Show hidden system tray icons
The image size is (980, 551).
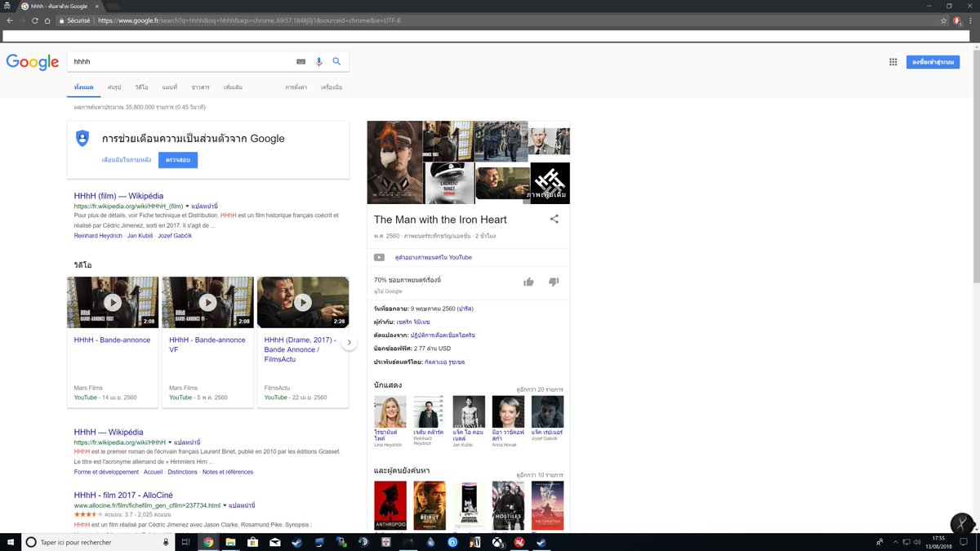point(895,542)
